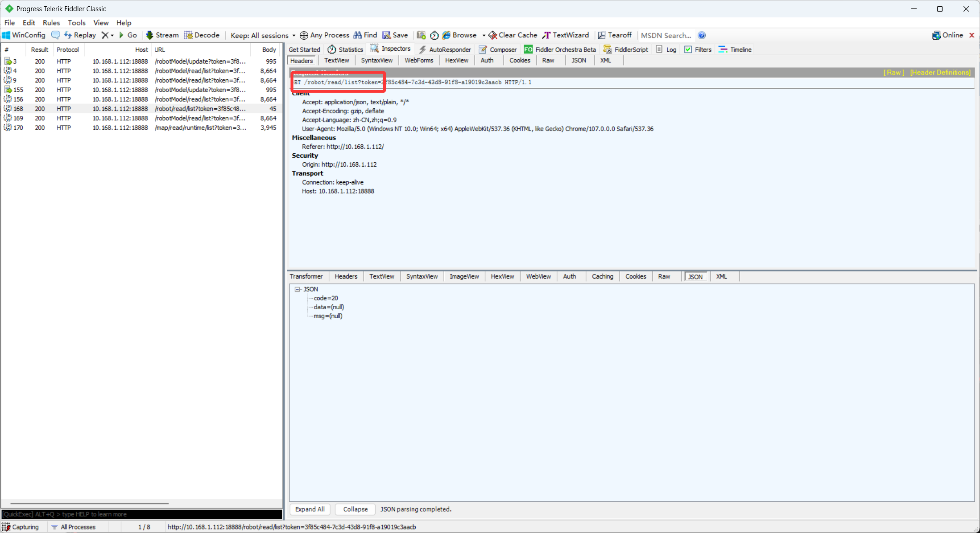The height and width of the screenshot is (533, 980).
Task: Select the Host line in Transport section
Action: [338, 191]
